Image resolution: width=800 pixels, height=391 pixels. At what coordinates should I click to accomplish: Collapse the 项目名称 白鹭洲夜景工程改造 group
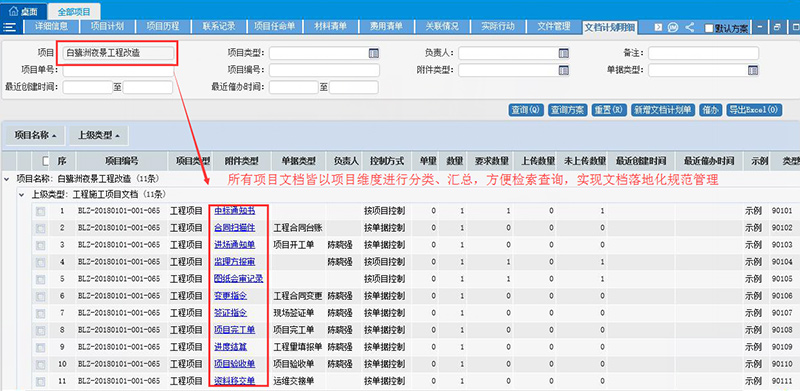coord(6,179)
